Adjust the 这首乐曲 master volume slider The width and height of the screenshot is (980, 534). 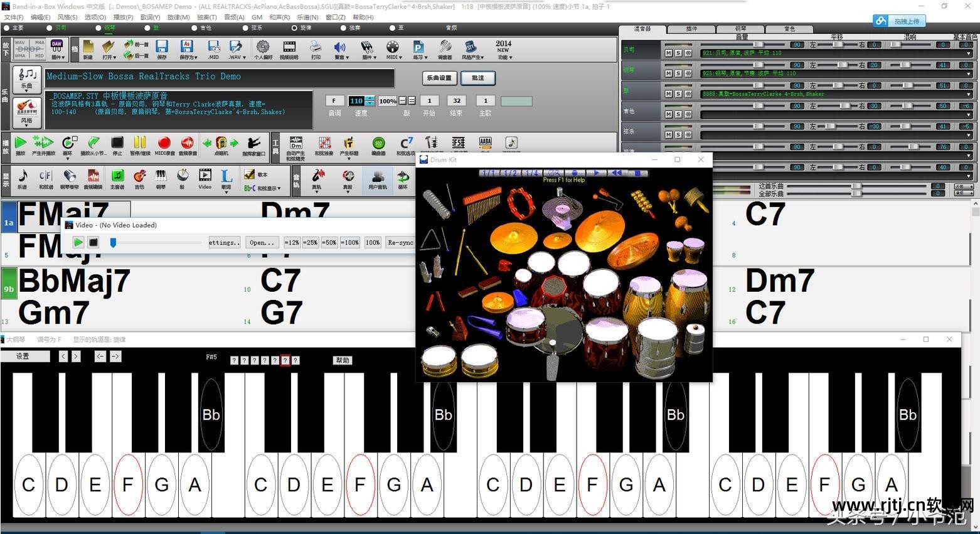point(856,186)
